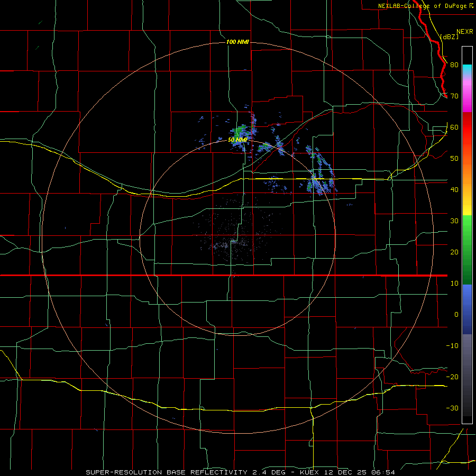Click the 30 value on dBZ scale

click(x=454, y=221)
